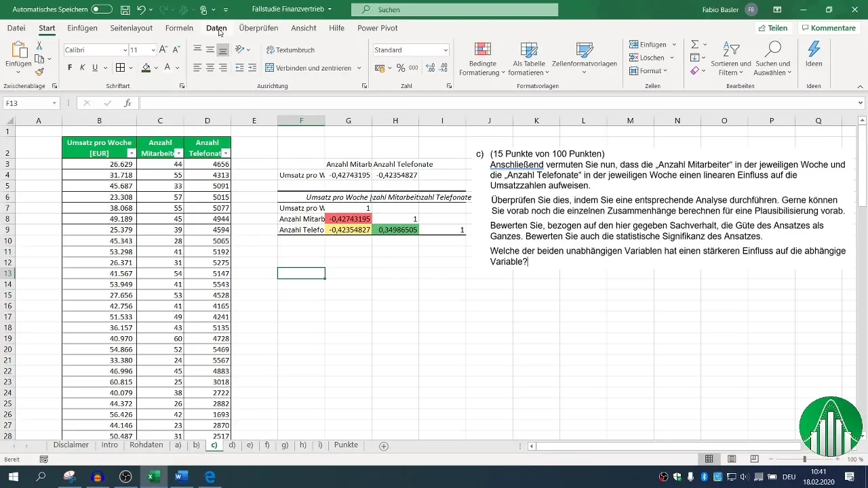The height and width of the screenshot is (488, 868).
Task: Toggle Italic formatting
Action: tap(83, 68)
